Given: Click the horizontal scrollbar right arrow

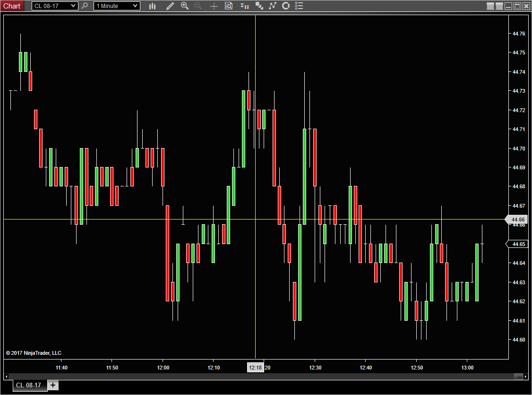Looking at the screenshot, I should pos(525,377).
